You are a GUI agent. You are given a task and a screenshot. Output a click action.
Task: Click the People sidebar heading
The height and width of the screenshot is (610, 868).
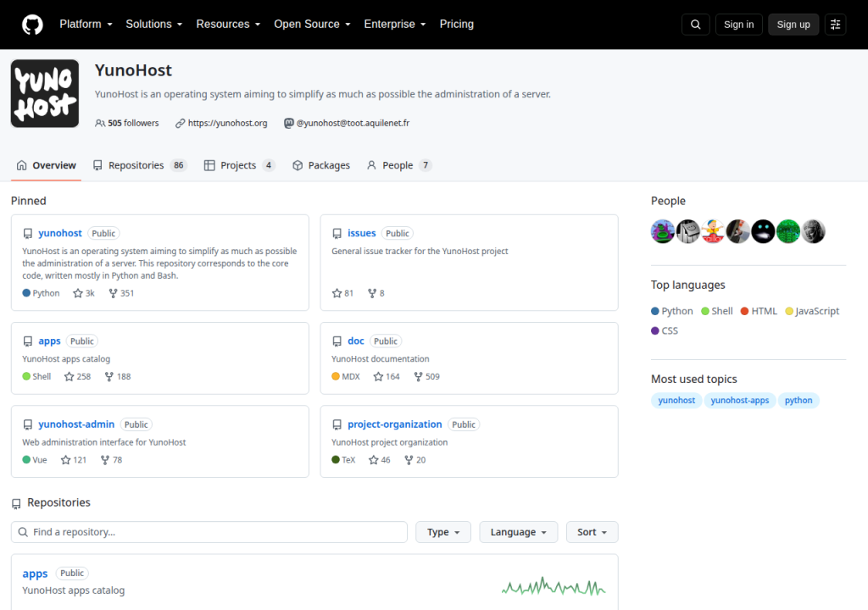pyautogui.click(x=668, y=201)
